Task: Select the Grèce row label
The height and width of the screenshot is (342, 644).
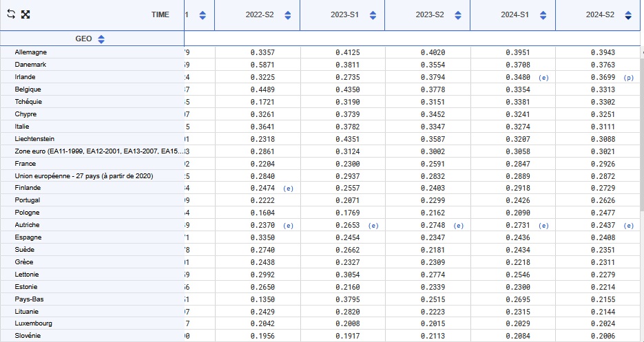Action: (24, 261)
